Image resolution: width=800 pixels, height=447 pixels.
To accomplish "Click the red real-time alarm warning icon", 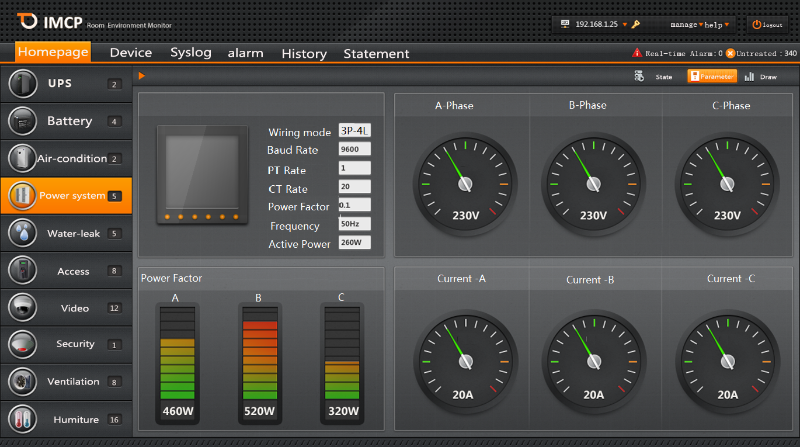I will click(x=637, y=53).
